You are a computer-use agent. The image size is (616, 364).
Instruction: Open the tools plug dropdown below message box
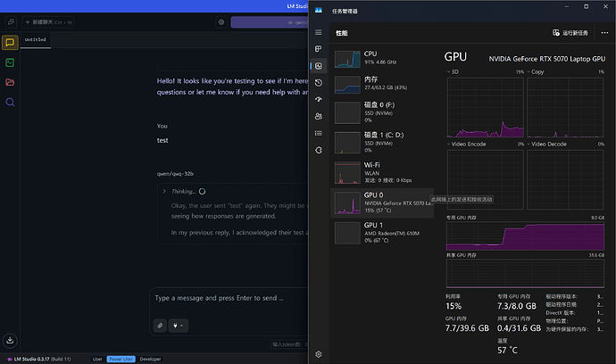[178, 326]
